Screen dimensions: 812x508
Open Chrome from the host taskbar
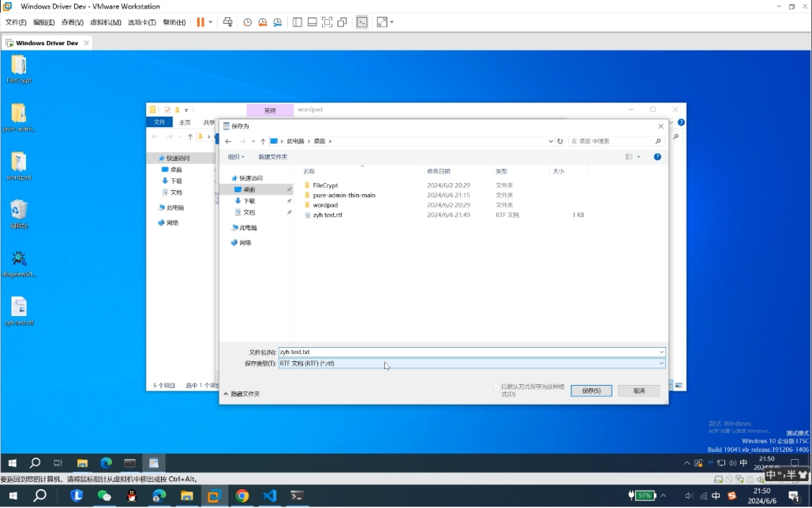[242, 495]
